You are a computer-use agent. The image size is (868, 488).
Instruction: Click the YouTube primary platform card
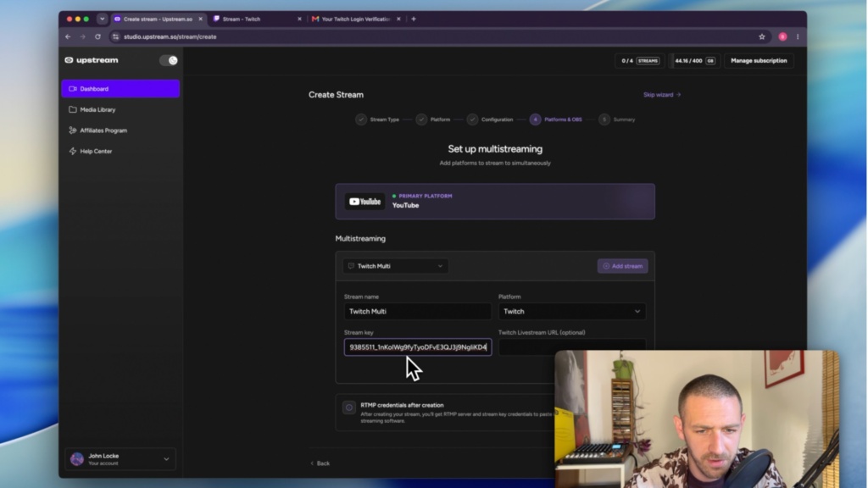(x=495, y=202)
